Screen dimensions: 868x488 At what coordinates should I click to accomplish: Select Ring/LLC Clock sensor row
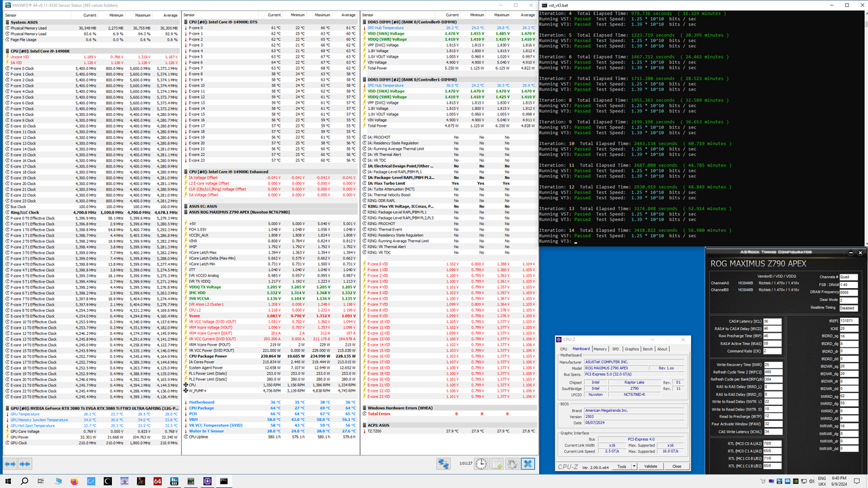pos(92,212)
